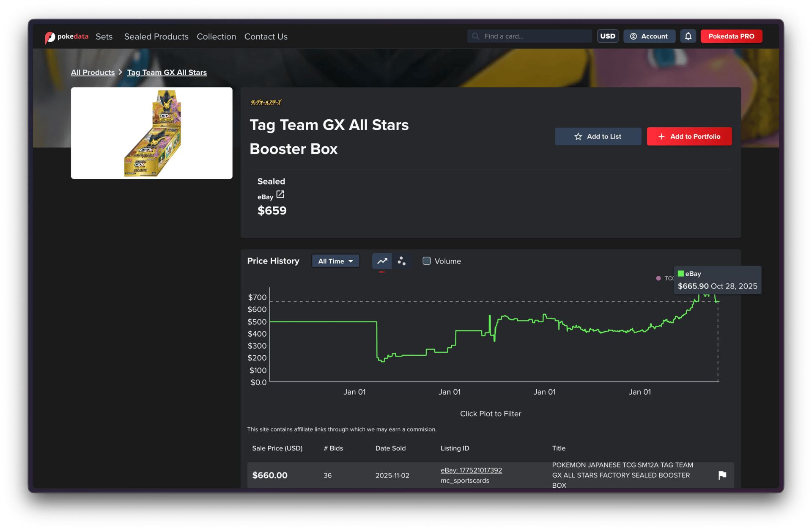Open the Sealed Products menu
Viewport: 812px width, 530px height.
pos(156,37)
